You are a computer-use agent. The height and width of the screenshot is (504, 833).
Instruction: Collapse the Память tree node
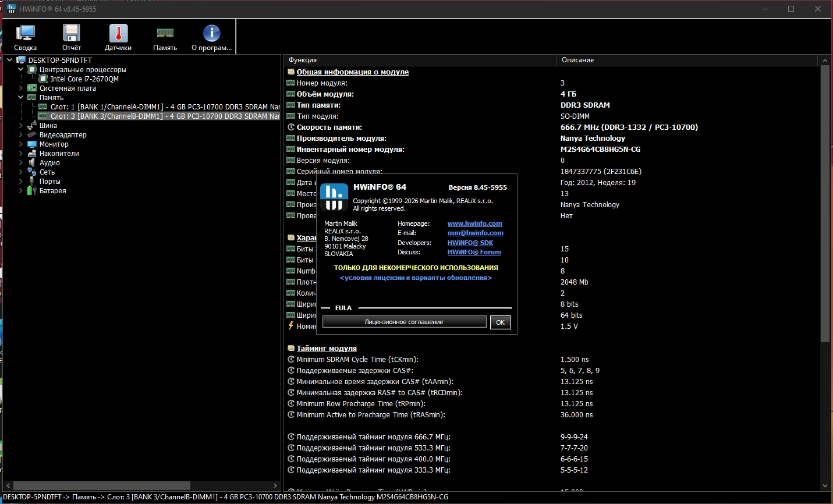21,97
